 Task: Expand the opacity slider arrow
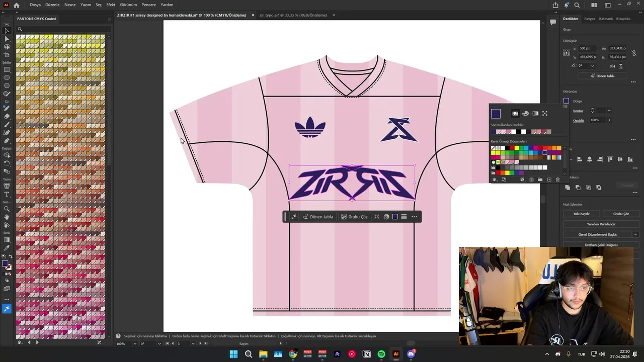(x=609, y=120)
